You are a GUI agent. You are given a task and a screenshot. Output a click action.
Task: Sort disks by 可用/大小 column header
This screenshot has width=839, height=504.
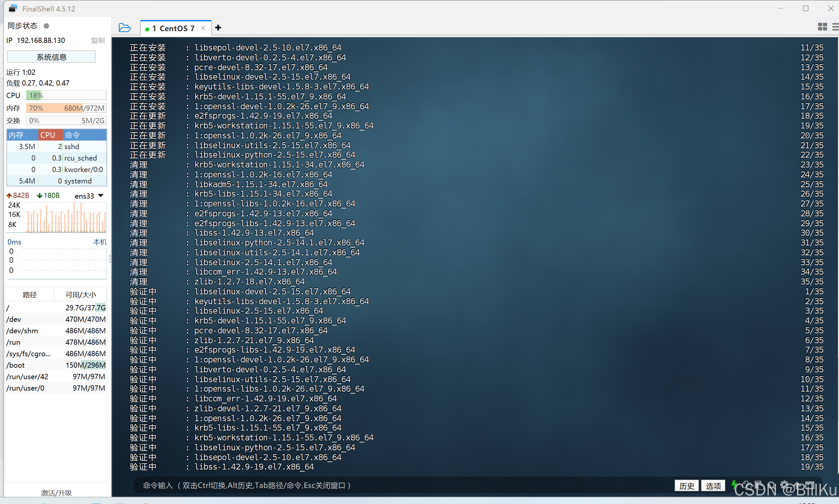81,295
